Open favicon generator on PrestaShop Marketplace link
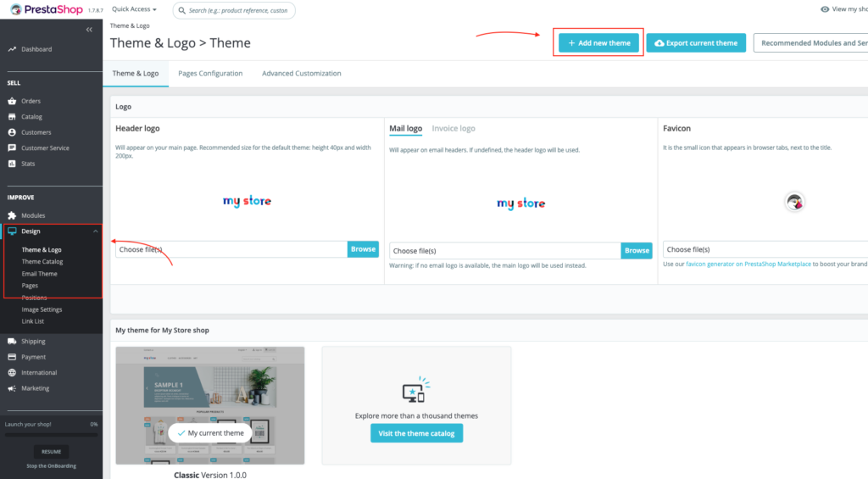This screenshot has width=868, height=479. coord(748,265)
